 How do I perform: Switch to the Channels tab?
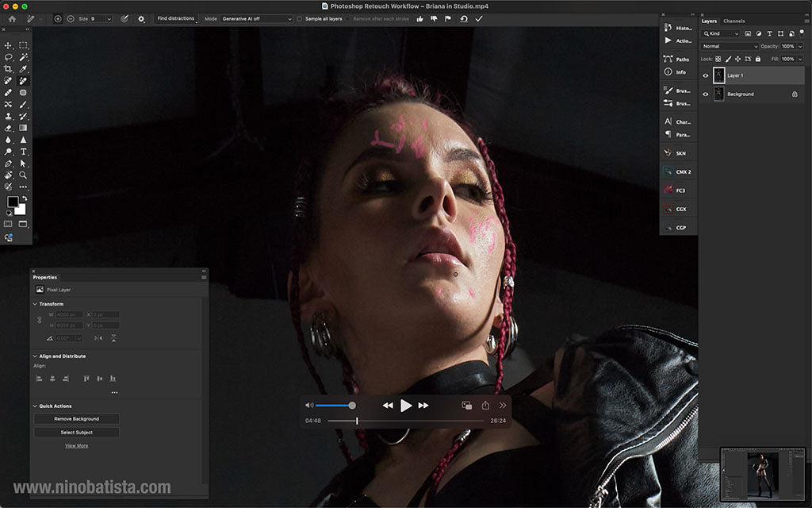point(733,21)
